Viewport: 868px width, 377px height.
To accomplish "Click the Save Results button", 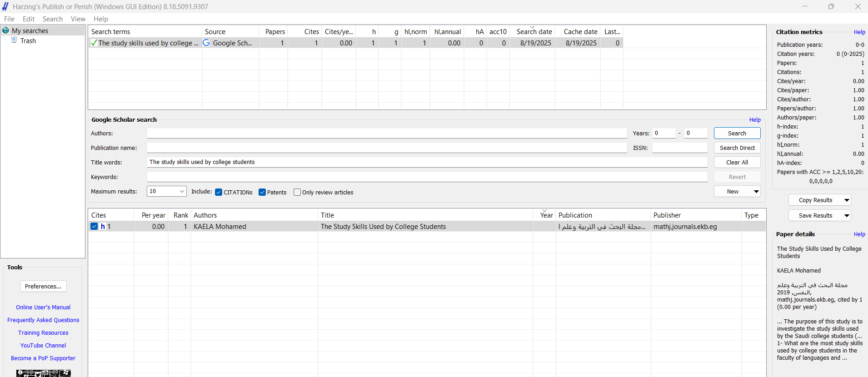I will click(x=815, y=216).
